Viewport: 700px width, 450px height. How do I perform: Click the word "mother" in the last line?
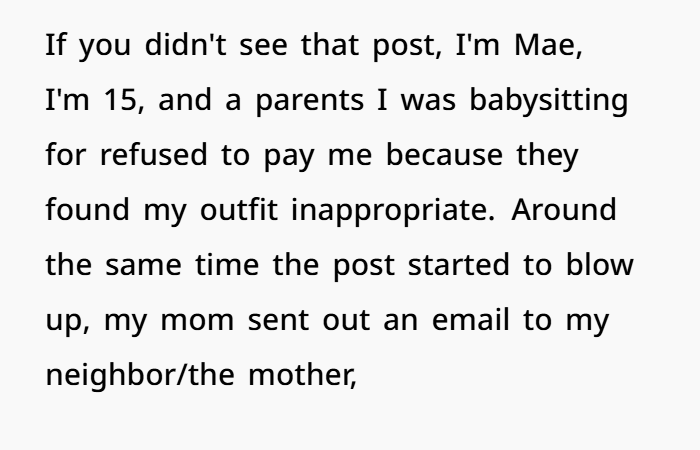pos(302,375)
